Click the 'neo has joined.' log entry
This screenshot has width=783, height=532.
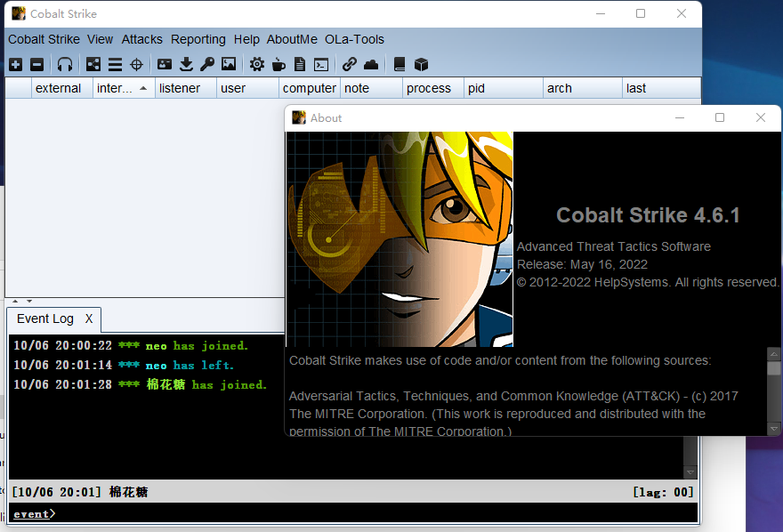coord(131,346)
